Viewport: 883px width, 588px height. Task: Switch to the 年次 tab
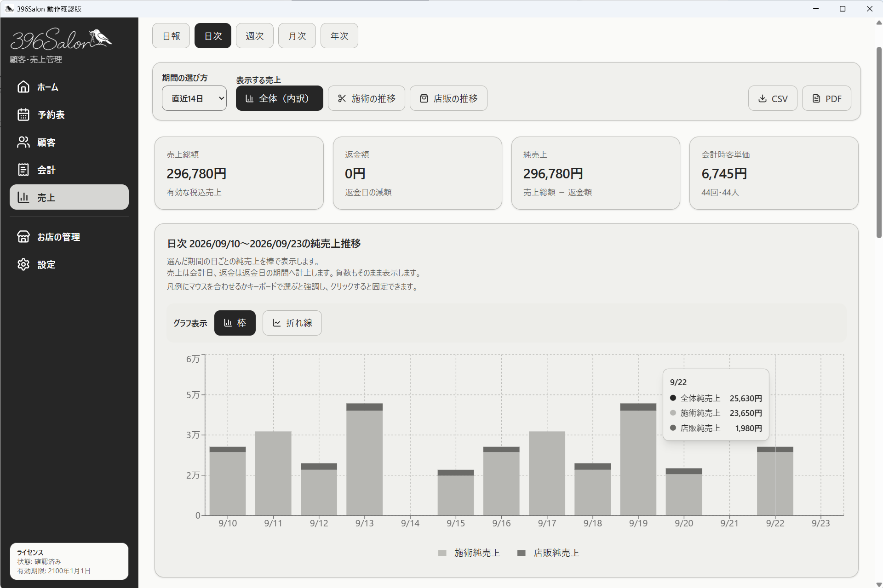[339, 36]
